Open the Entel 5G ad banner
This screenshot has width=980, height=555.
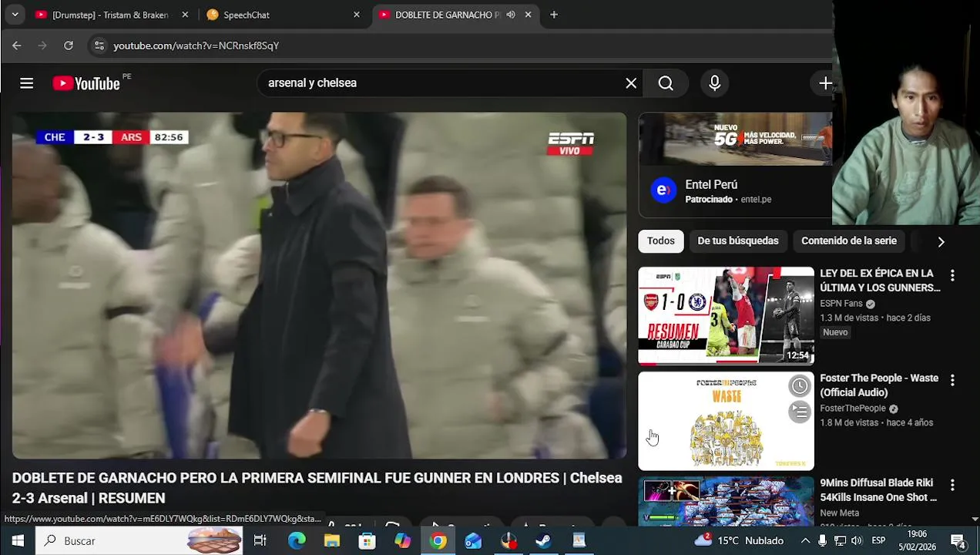click(x=735, y=139)
